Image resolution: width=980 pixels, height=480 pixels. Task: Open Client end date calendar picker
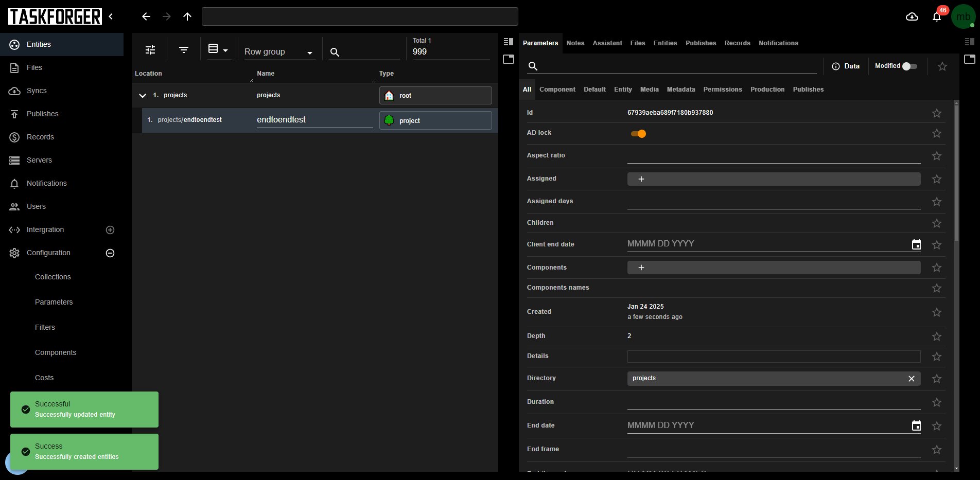tap(916, 245)
